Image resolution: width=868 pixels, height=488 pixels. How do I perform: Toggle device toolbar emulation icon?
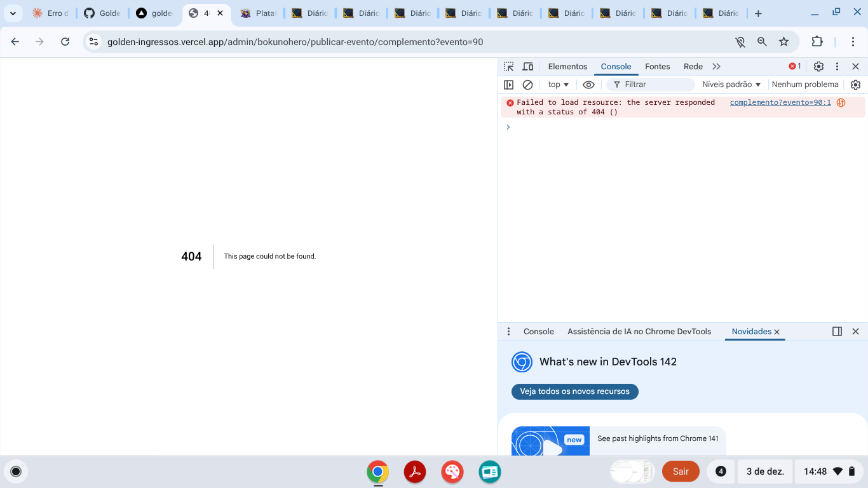pos(527,67)
